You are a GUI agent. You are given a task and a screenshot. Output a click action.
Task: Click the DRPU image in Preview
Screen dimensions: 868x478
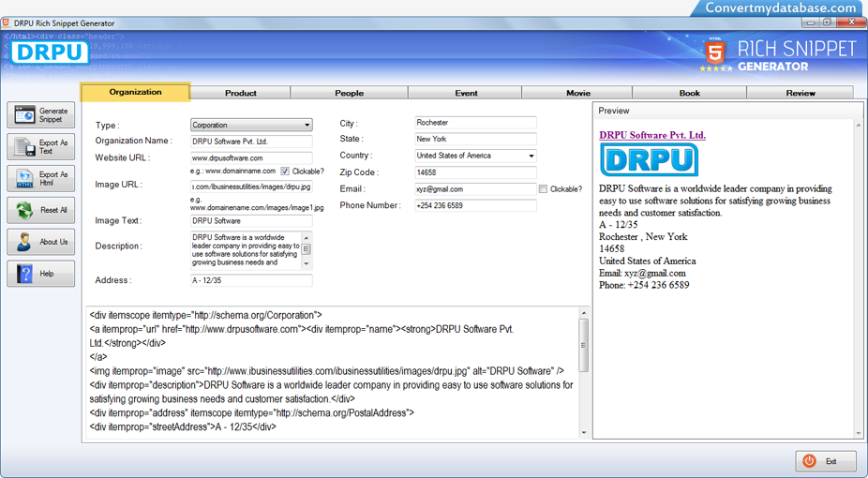(x=649, y=160)
